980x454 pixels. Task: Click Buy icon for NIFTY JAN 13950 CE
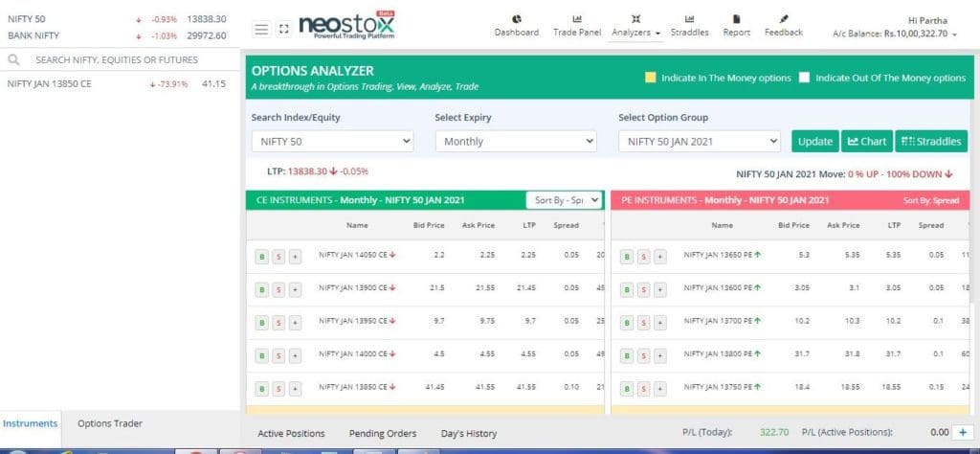(262, 323)
